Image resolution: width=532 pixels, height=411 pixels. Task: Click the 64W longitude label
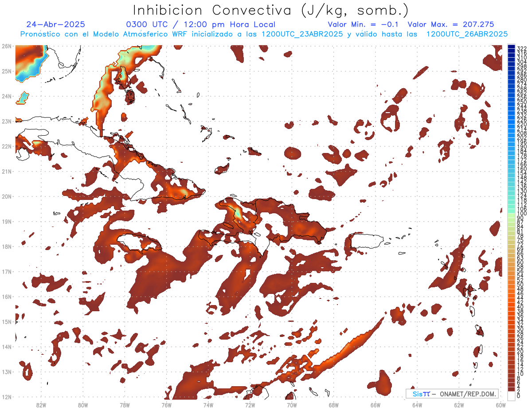[417, 405]
